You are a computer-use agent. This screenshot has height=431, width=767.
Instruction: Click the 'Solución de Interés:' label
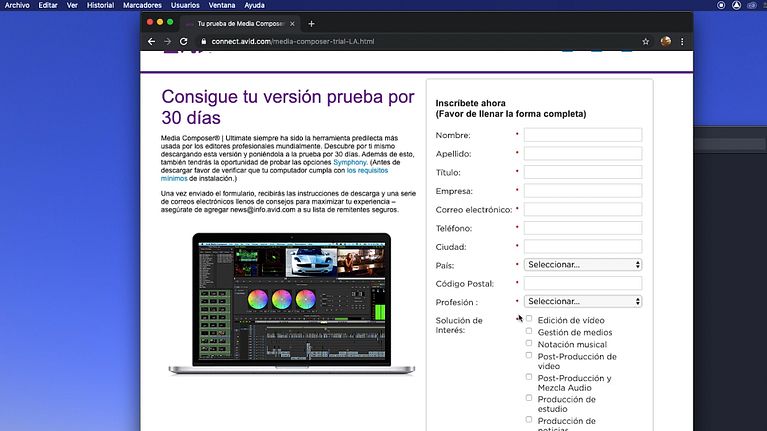[459, 325]
